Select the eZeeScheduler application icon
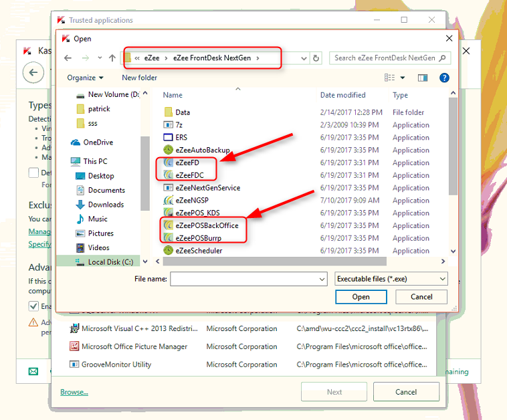 (x=168, y=250)
